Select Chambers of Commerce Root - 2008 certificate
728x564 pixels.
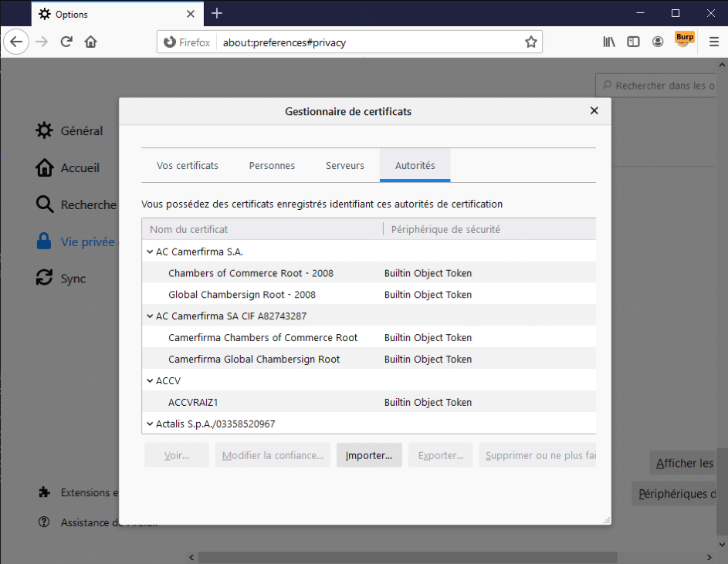pyautogui.click(x=251, y=273)
